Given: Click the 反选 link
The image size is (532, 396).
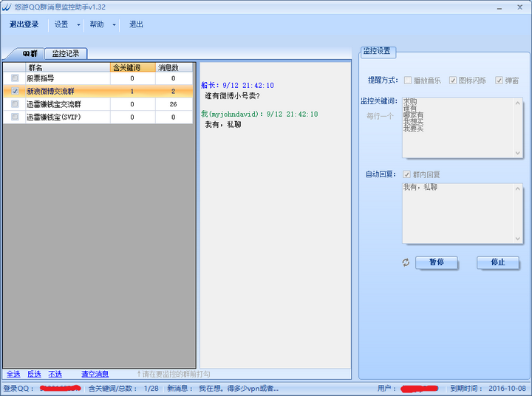Looking at the screenshot, I should tap(34, 374).
